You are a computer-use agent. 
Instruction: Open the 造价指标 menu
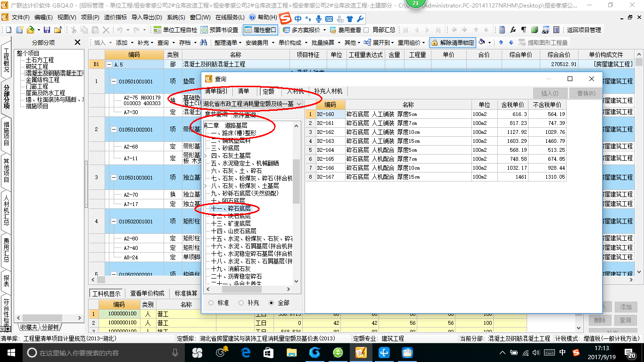point(115,17)
